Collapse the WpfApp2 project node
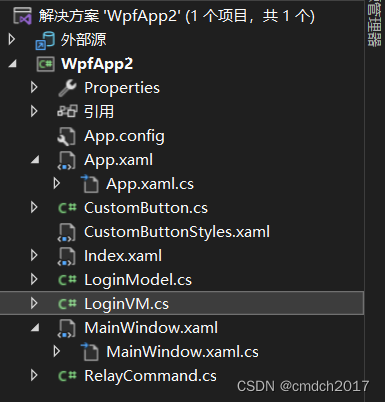 (x=13, y=64)
